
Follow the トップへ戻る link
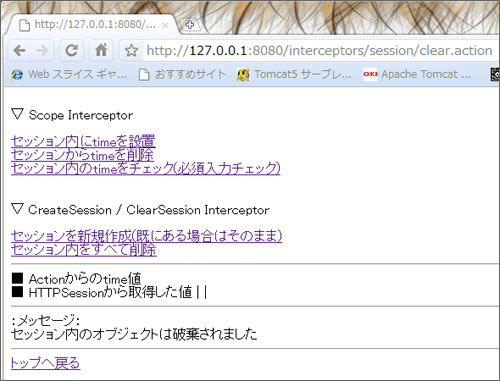point(45,363)
